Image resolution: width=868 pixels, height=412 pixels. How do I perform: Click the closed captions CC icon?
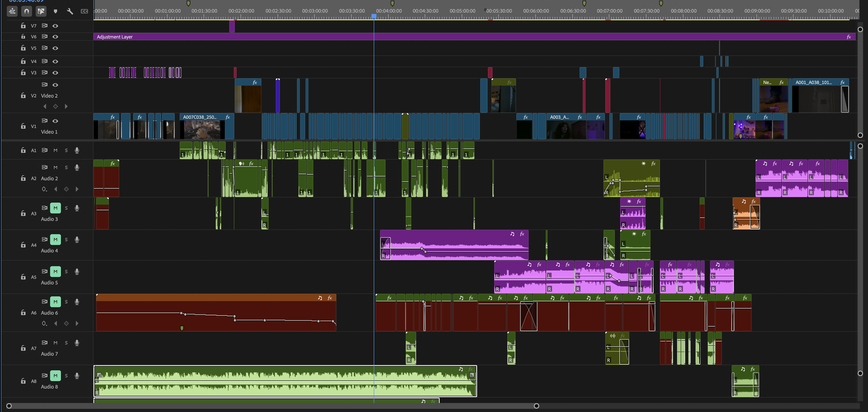pyautogui.click(x=84, y=11)
